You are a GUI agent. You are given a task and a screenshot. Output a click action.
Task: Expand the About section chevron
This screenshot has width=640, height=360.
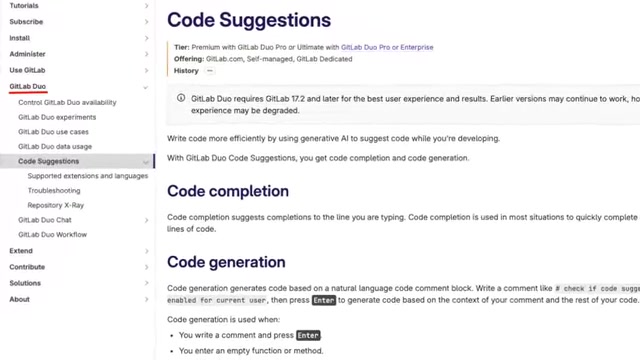click(x=147, y=299)
